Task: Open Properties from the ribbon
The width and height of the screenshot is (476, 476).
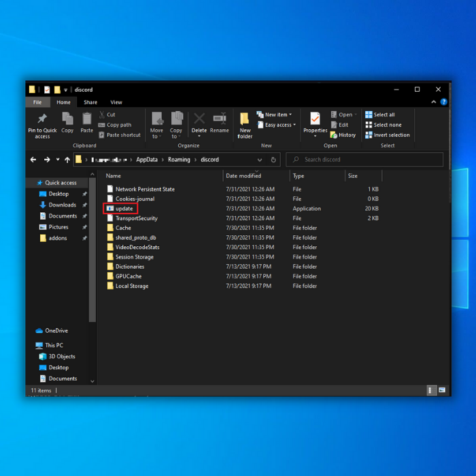Action: [315, 124]
